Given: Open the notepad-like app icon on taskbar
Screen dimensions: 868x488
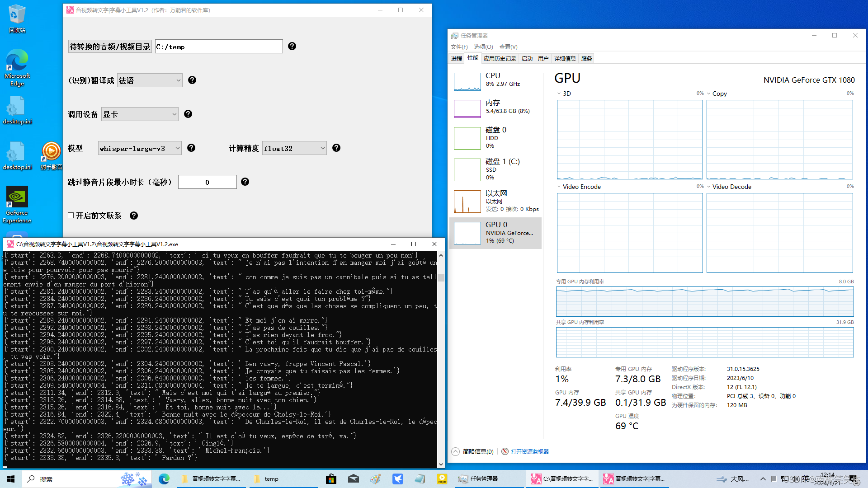Looking at the screenshot, I should pos(420,479).
